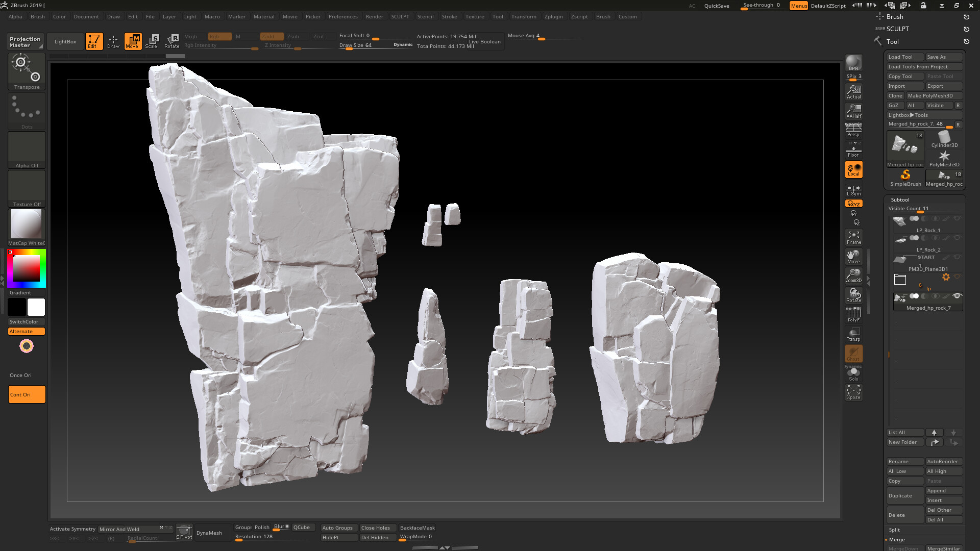This screenshot has height=551, width=980.
Task: Toggle the Floor grid icon
Action: [x=853, y=151]
